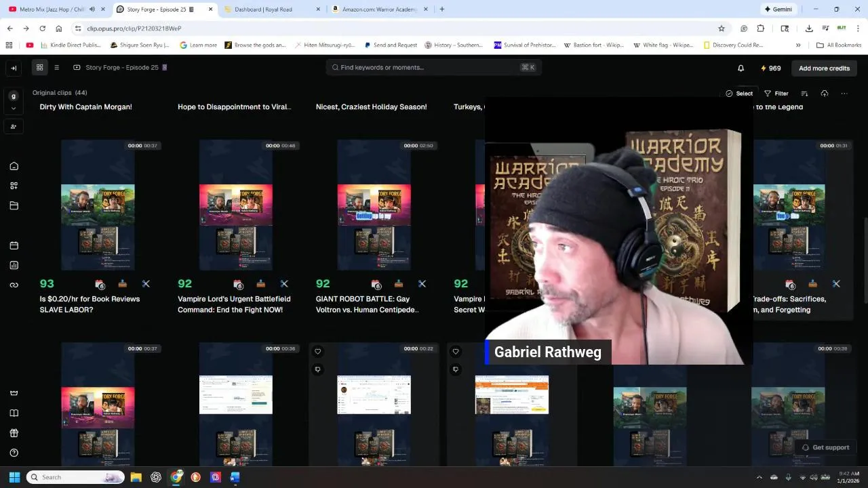
Task: Click Add more credits button
Action: click(824, 68)
